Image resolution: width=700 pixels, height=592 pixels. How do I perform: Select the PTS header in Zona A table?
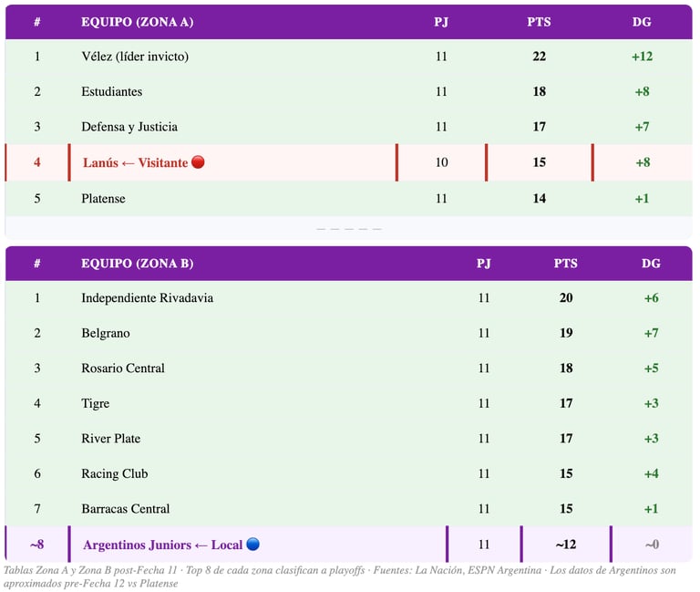click(x=539, y=22)
